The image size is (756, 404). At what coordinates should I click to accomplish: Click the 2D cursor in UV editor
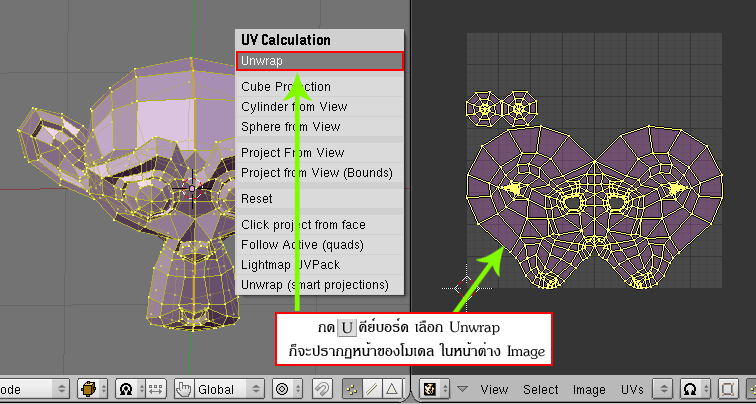pos(466,288)
